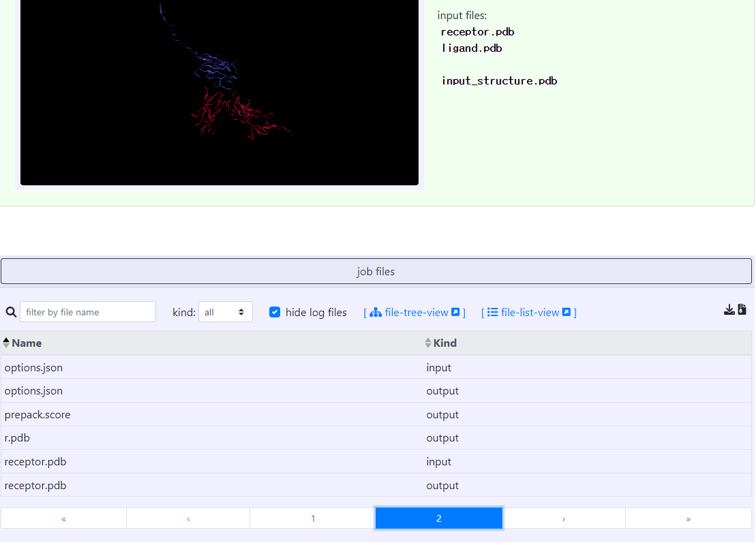Viewport: 756px width, 545px height.
Task: Click the file-list-view list icon
Action: tap(492, 313)
